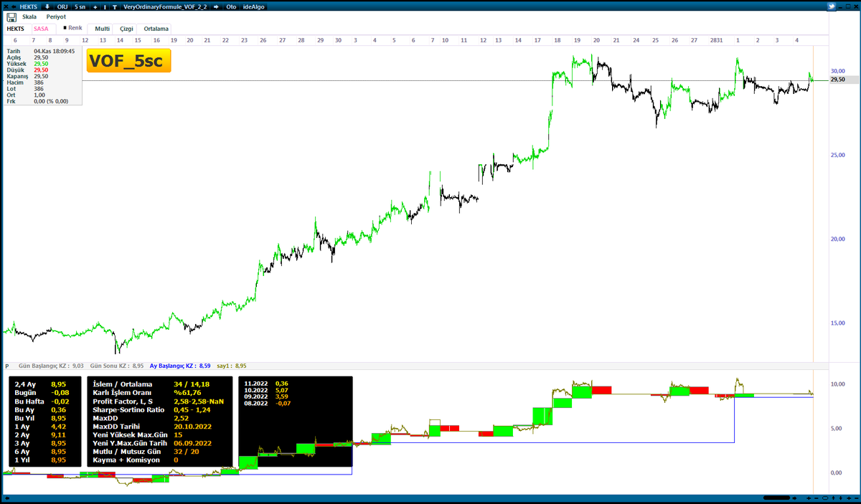Viewport: 861px width, 504px height.
Task: Click the Hacim 386 row in the info box
Action: (26, 82)
